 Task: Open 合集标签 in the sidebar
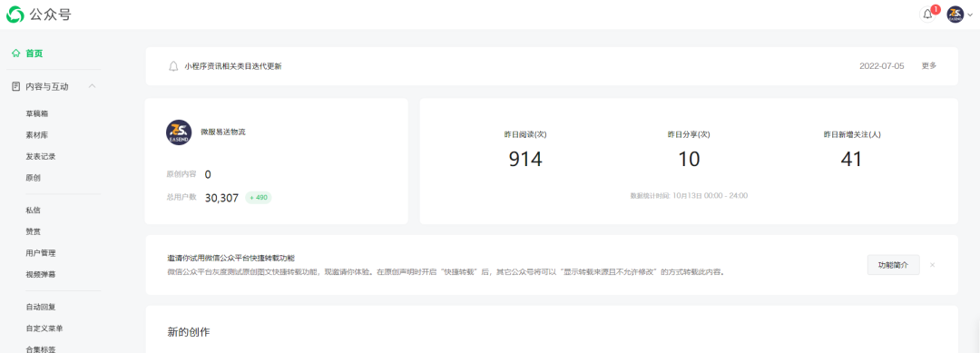[x=40, y=348]
